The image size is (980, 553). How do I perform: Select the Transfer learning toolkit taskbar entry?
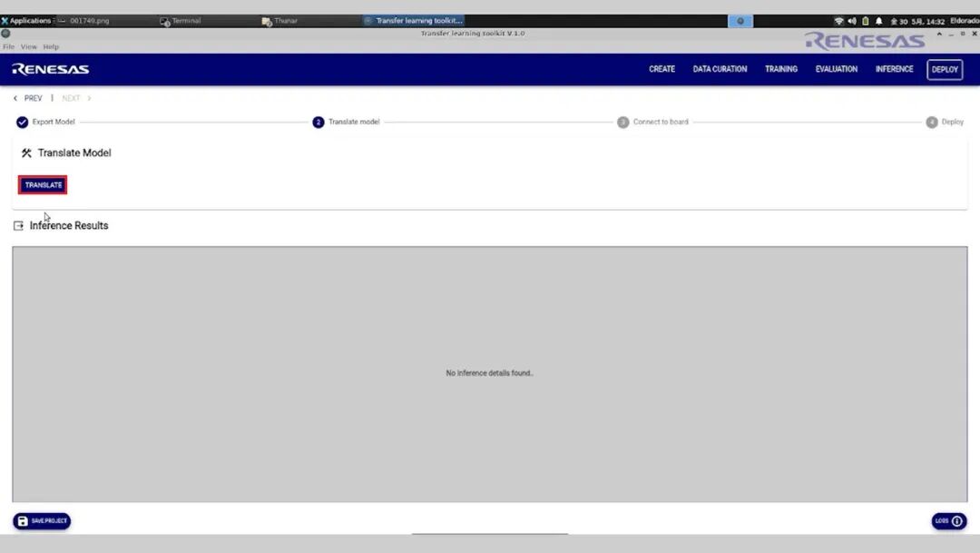pos(414,21)
